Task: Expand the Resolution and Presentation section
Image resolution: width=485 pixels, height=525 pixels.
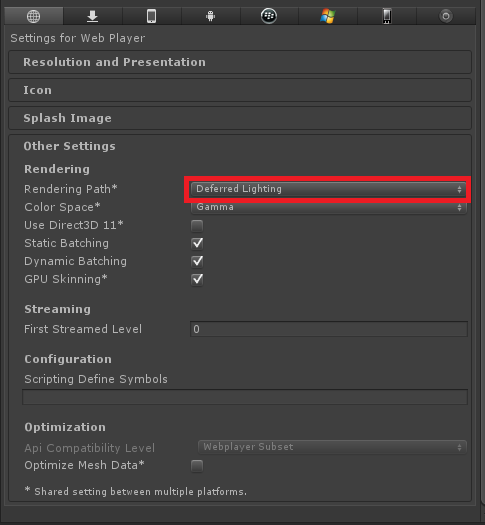Action: pos(240,62)
